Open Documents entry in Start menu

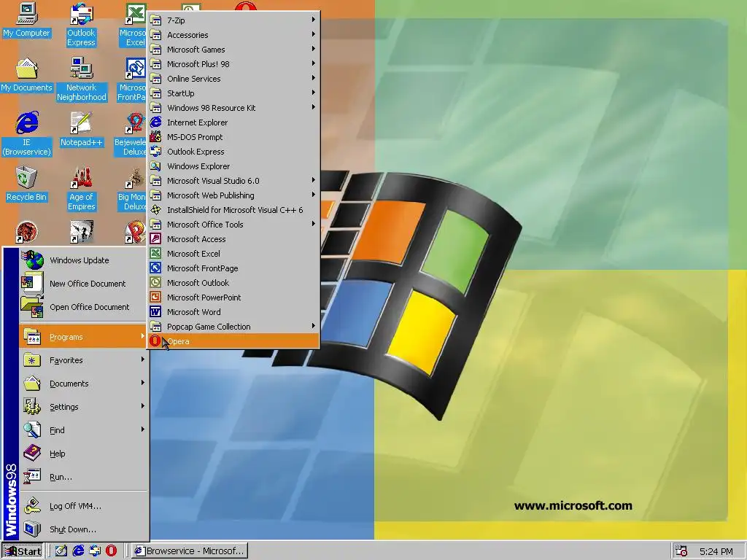click(83, 384)
